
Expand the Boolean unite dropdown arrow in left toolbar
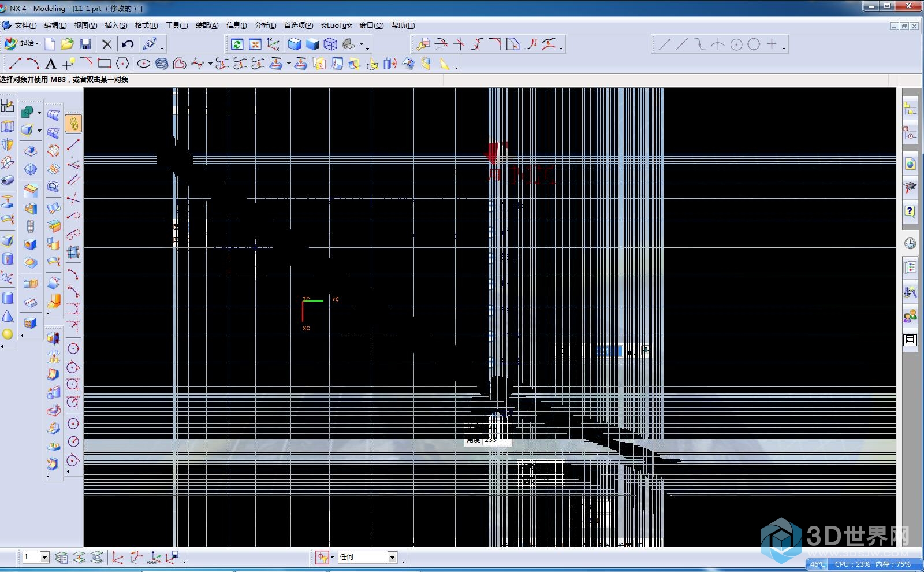point(39,112)
